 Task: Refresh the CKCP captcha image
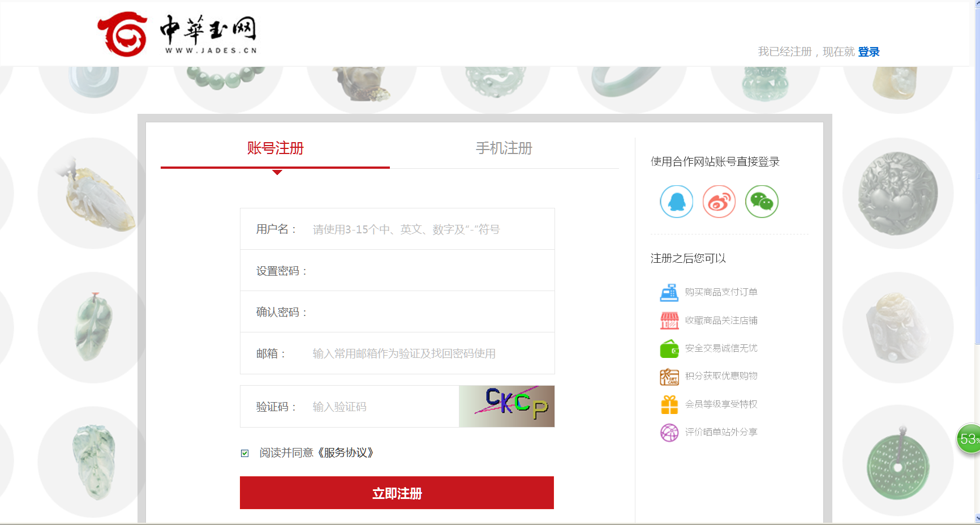click(506, 407)
